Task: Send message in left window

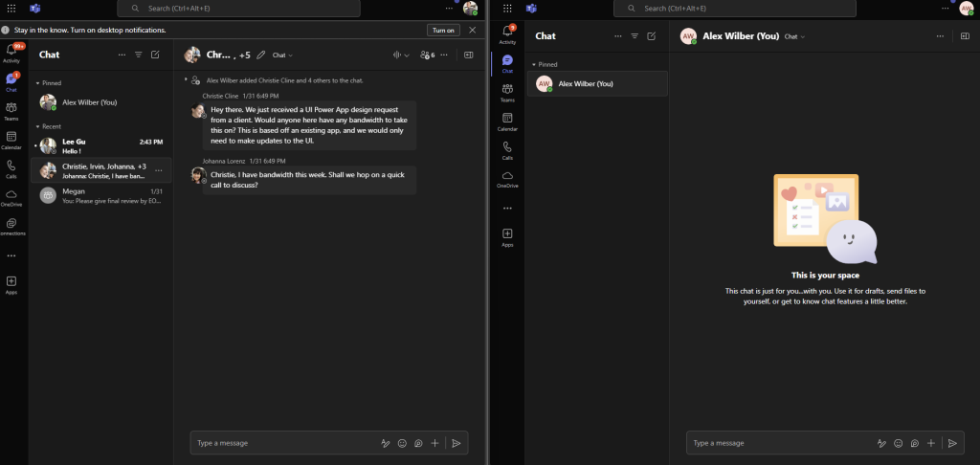Action: point(457,443)
